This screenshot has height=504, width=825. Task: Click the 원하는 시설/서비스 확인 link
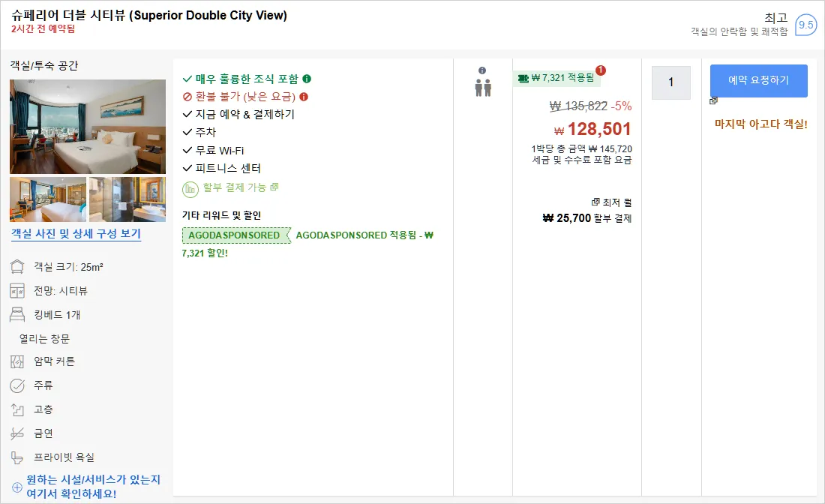93,487
